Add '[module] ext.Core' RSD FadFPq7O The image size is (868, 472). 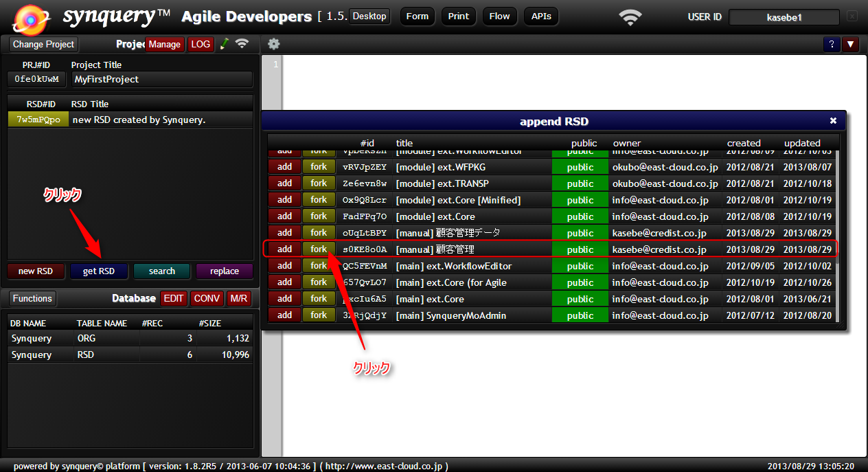[x=285, y=216]
